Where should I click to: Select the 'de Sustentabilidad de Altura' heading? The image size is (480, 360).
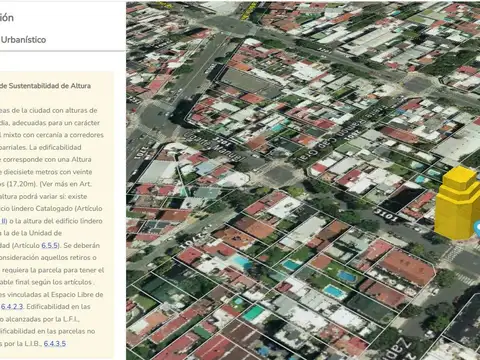point(45,86)
